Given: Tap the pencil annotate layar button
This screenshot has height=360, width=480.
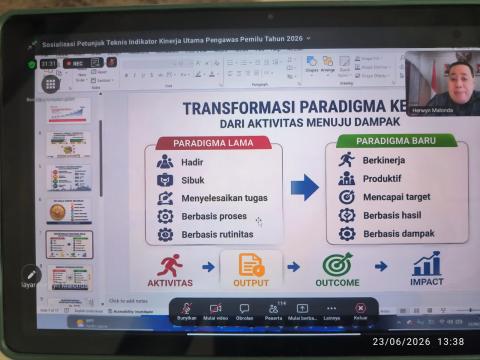Looking at the screenshot, I should [31, 275].
